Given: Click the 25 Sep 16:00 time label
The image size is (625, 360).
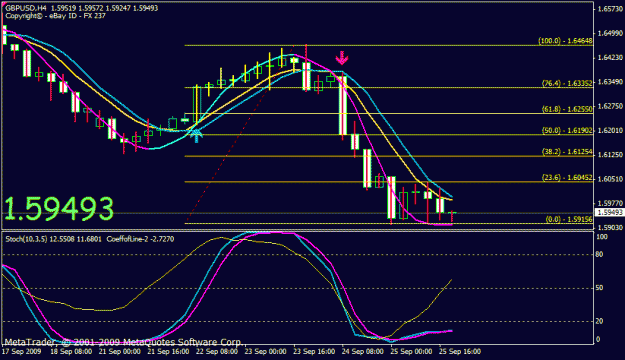Looking at the screenshot, I should [460, 351].
